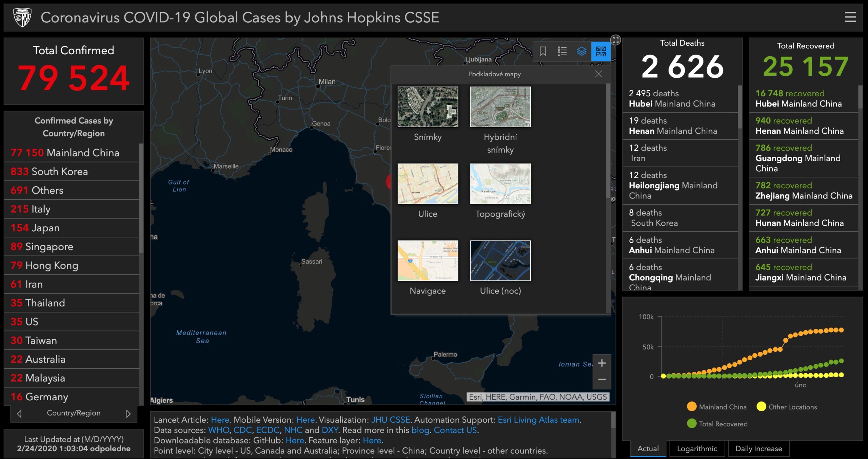Close the Podkladové mapy panel
The width and height of the screenshot is (868, 459).
pos(598,74)
